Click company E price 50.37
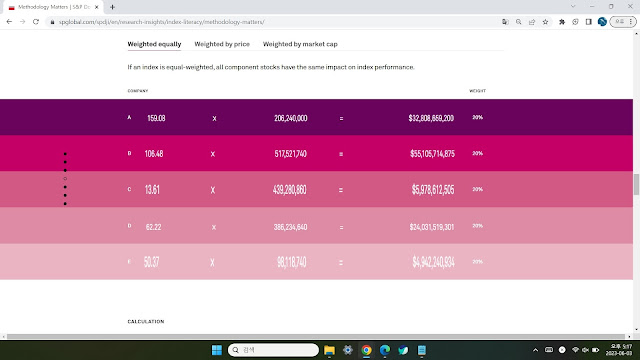 coord(151,262)
